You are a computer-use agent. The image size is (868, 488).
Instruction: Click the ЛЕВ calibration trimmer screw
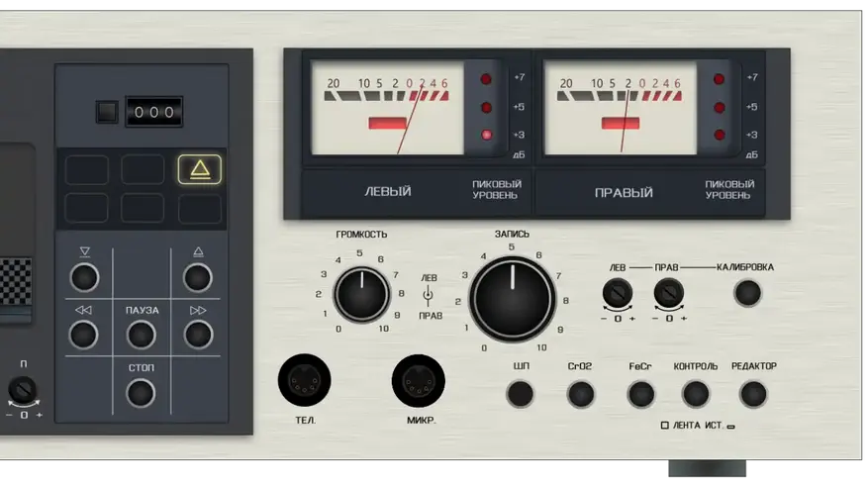pos(618,292)
